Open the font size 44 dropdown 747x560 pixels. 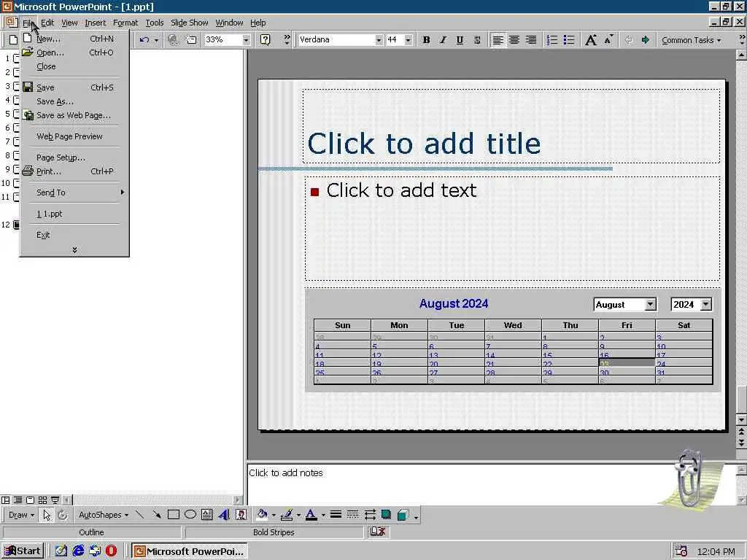(x=409, y=40)
